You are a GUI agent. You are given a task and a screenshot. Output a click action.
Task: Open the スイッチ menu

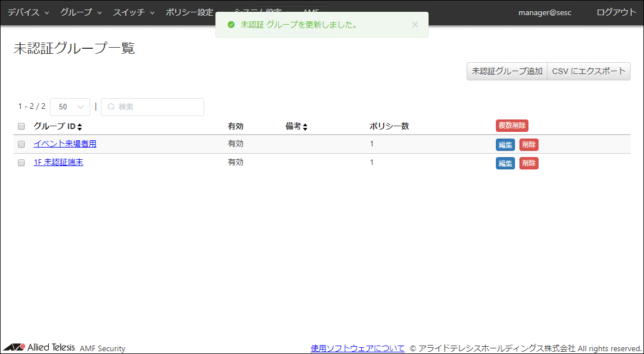pos(134,12)
